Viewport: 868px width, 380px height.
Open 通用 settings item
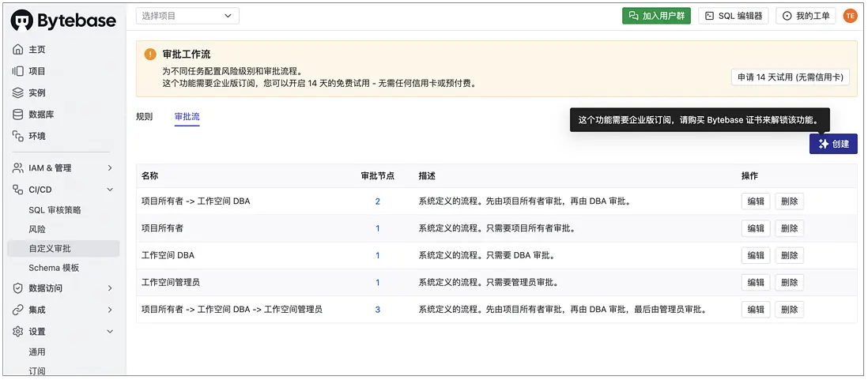coord(37,352)
